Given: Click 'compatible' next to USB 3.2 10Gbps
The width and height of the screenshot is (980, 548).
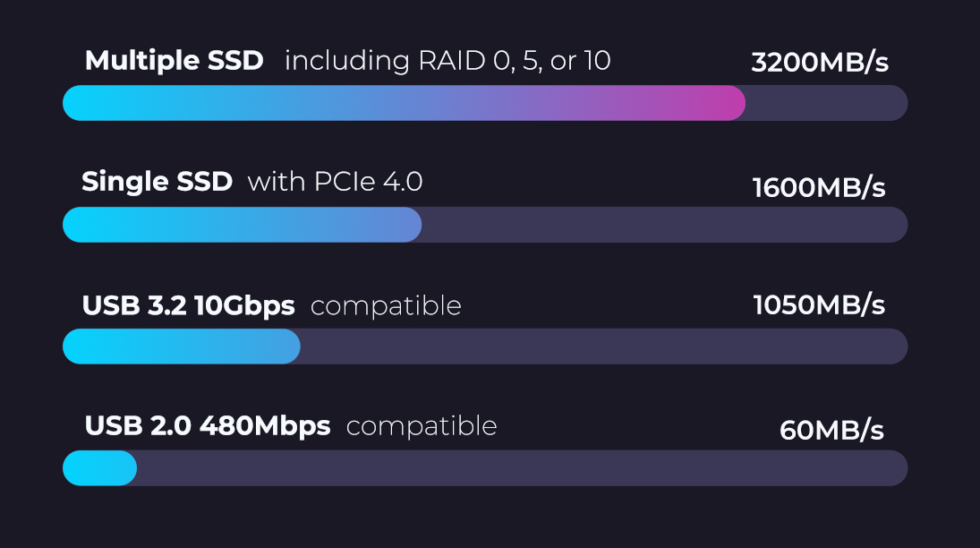Looking at the screenshot, I should 386,306.
